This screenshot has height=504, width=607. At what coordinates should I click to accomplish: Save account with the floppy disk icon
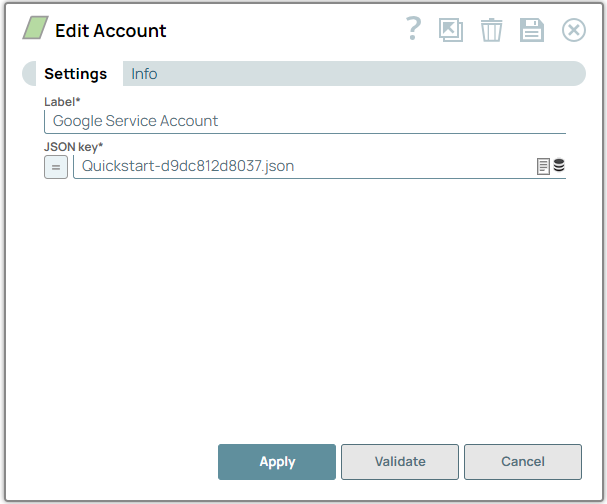(x=532, y=30)
